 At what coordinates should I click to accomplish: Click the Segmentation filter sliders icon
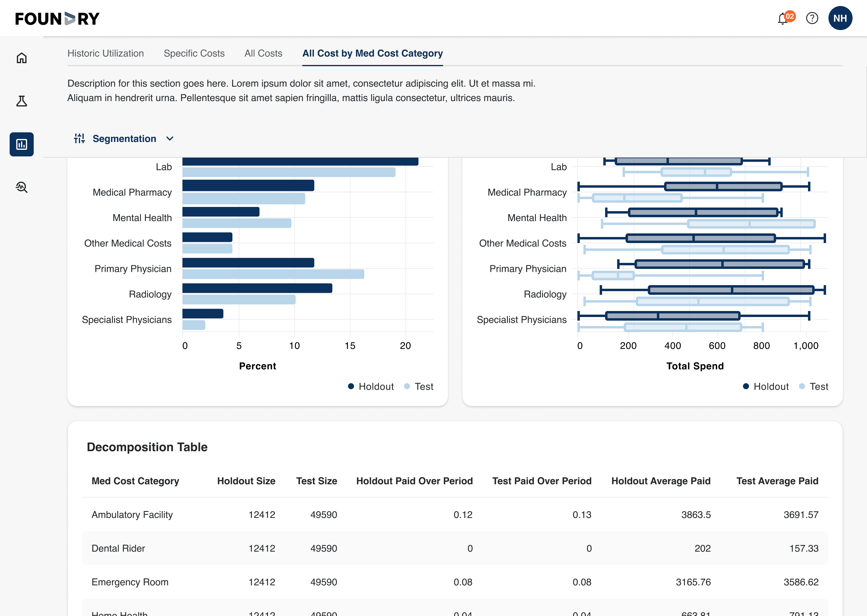tap(79, 138)
